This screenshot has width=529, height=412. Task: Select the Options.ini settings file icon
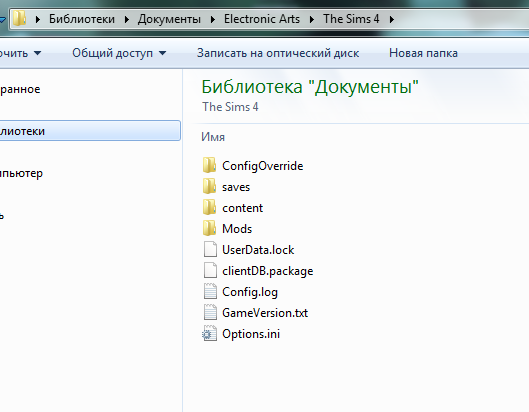pos(210,333)
